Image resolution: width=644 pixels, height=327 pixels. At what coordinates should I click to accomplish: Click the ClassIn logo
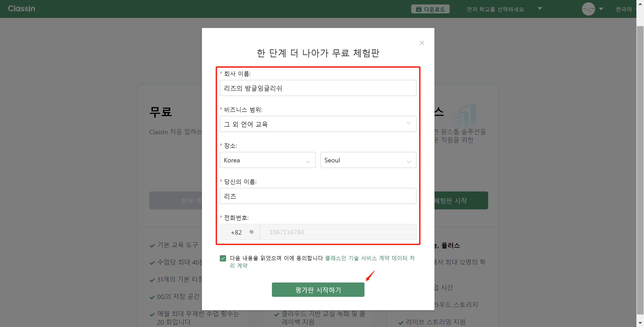point(21,9)
